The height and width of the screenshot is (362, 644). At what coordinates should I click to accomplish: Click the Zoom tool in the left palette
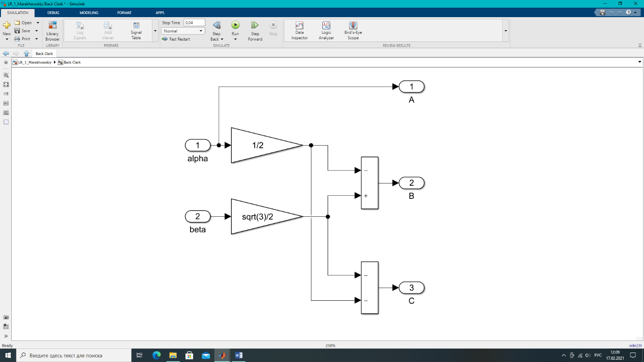pos(6,75)
